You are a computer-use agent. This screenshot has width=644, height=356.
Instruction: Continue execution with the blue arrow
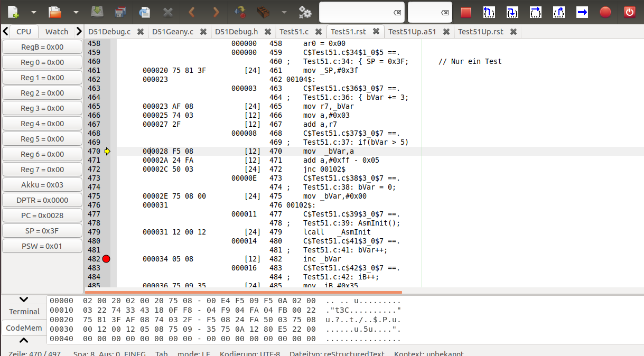pyautogui.click(x=582, y=12)
